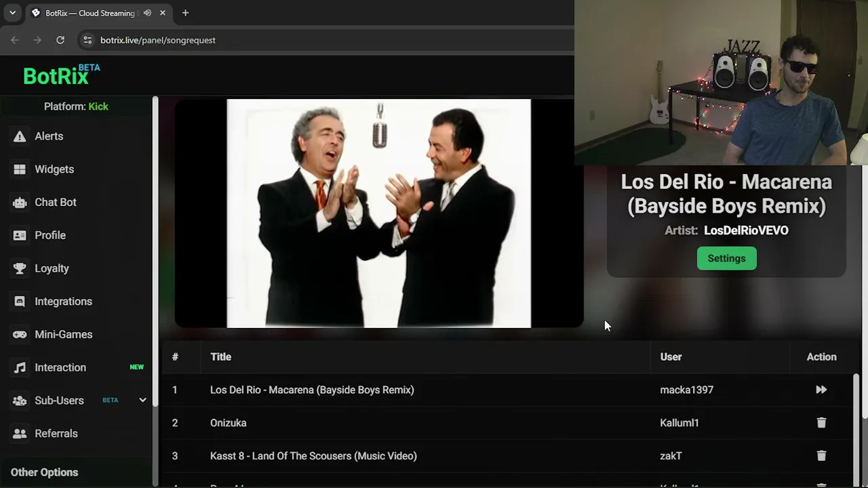Click the User column header
This screenshot has height=488, width=868.
pos(671,357)
